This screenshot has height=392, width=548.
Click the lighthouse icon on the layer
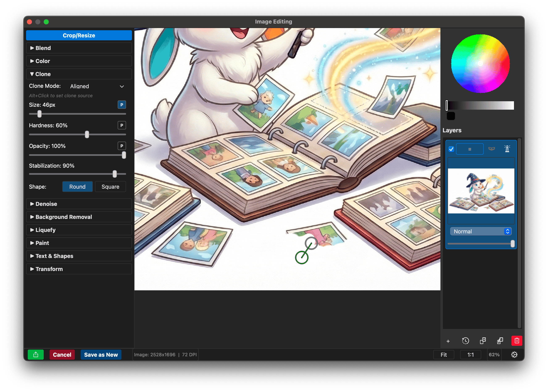click(507, 149)
